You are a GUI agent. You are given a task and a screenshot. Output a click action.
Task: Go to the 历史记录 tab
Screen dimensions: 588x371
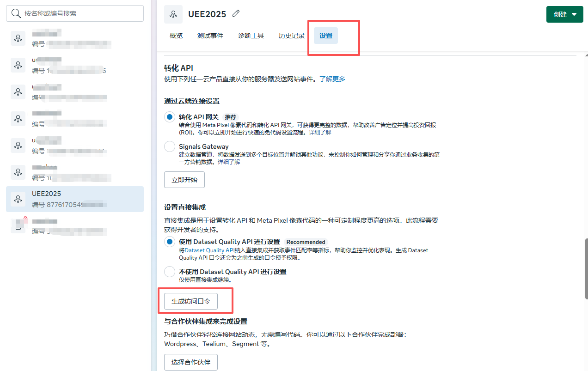[x=292, y=36]
